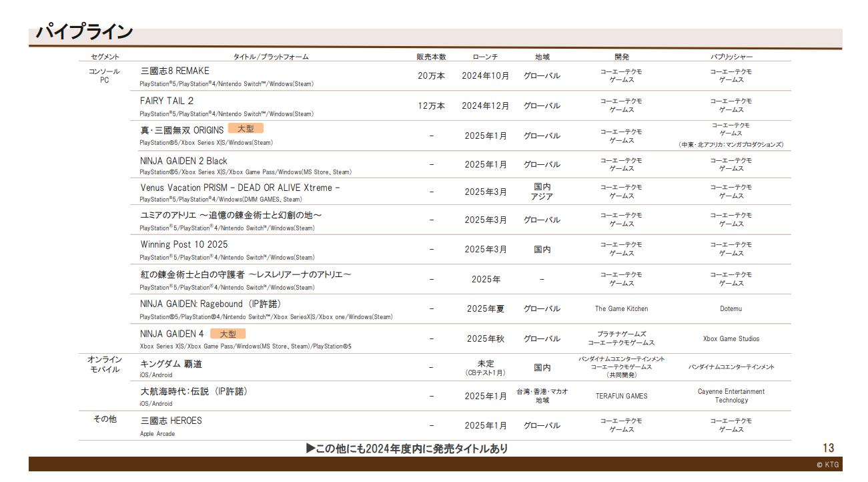Select the 三國志 HEROES title
The height and width of the screenshot is (482, 868).
171,421
